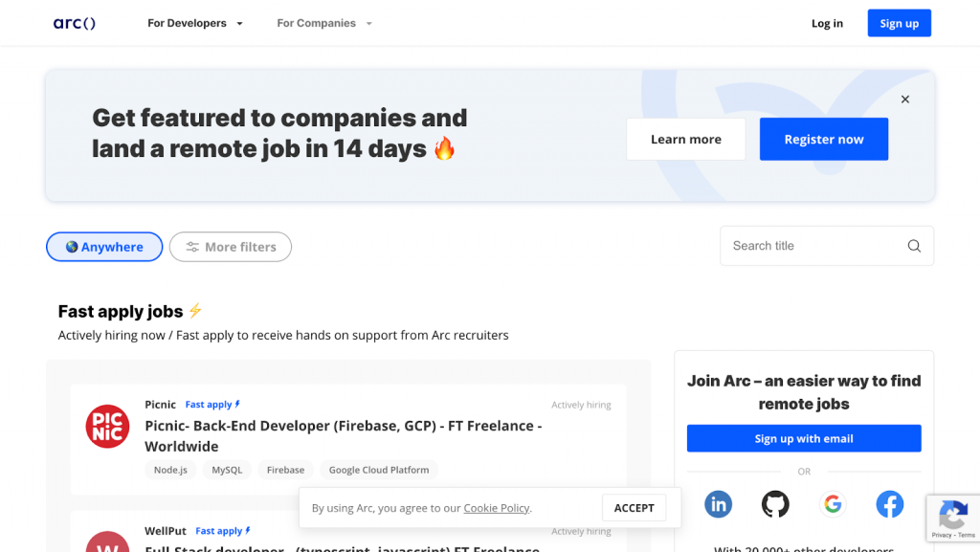Screen dimensions: 980x552
Task: Open the Cookie Policy link
Action: point(496,508)
